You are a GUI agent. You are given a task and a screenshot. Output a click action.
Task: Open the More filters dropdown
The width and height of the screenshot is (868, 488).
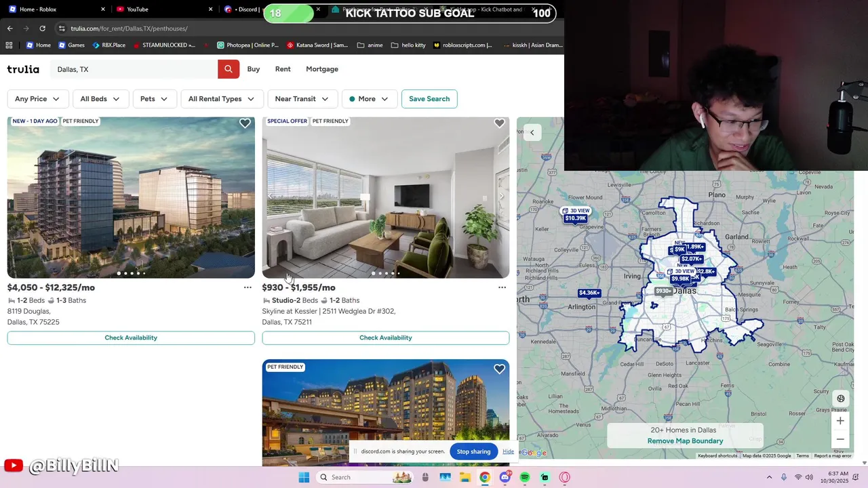pos(370,99)
